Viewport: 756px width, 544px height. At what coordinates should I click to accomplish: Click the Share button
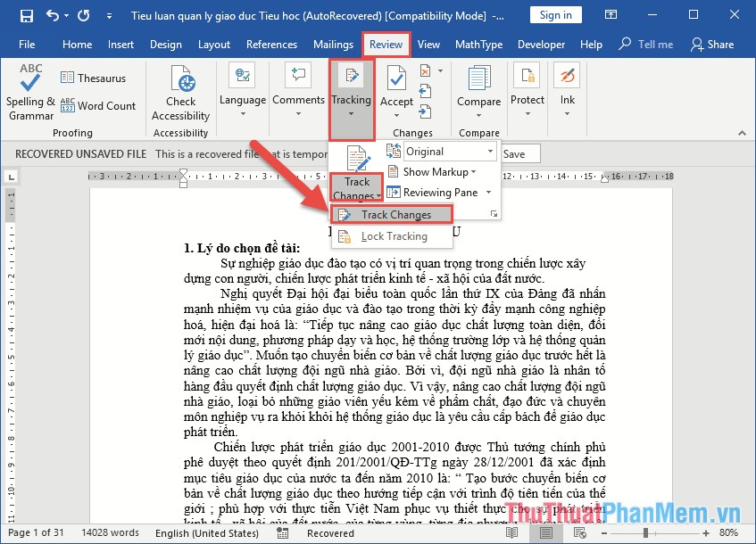tap(712, 45)
